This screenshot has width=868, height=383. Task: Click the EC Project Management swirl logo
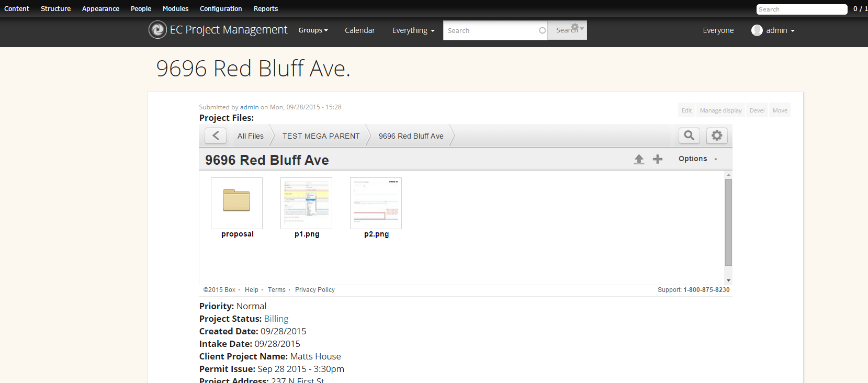[157, 30]
